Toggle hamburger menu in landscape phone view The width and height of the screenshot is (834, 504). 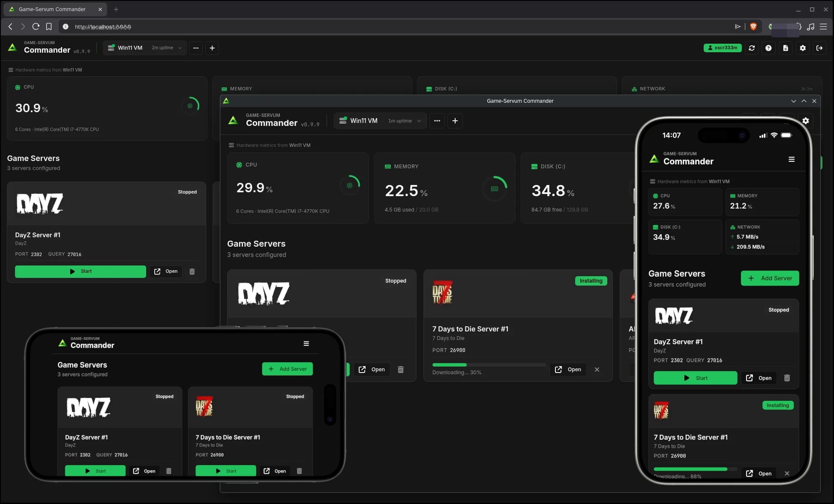tap(306, 343)
